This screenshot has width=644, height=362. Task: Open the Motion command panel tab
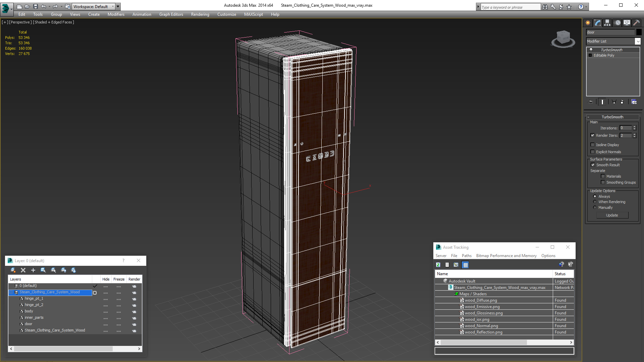pyautogui.click(x=618, y=23)
